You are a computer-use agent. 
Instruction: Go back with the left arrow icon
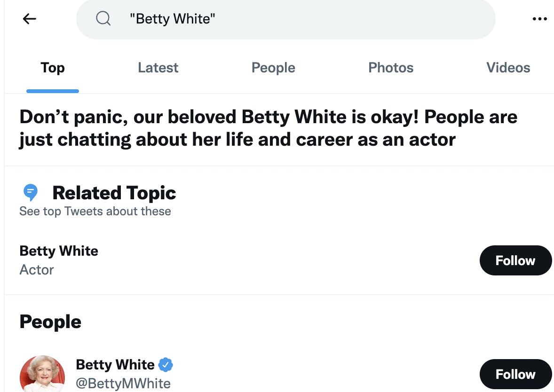tap(29, 19)
